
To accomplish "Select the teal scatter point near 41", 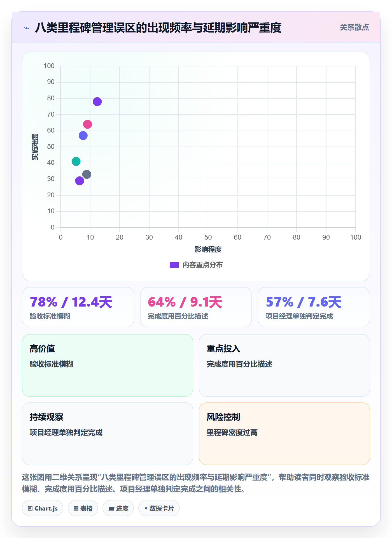I will pos(76,161).
